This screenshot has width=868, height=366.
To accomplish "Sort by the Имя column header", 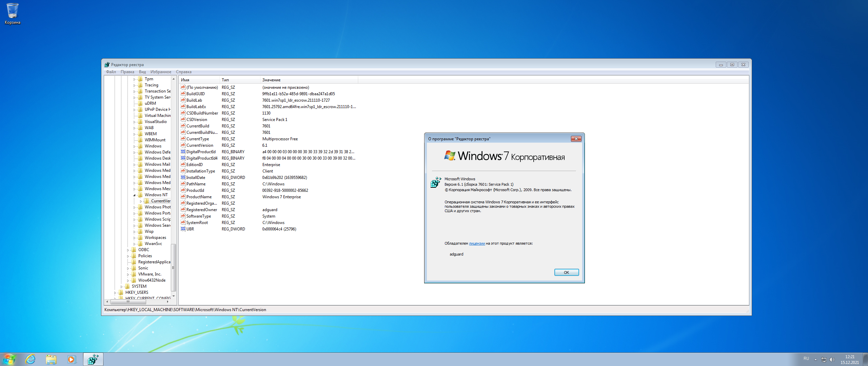I will click(x=199, y=80).
